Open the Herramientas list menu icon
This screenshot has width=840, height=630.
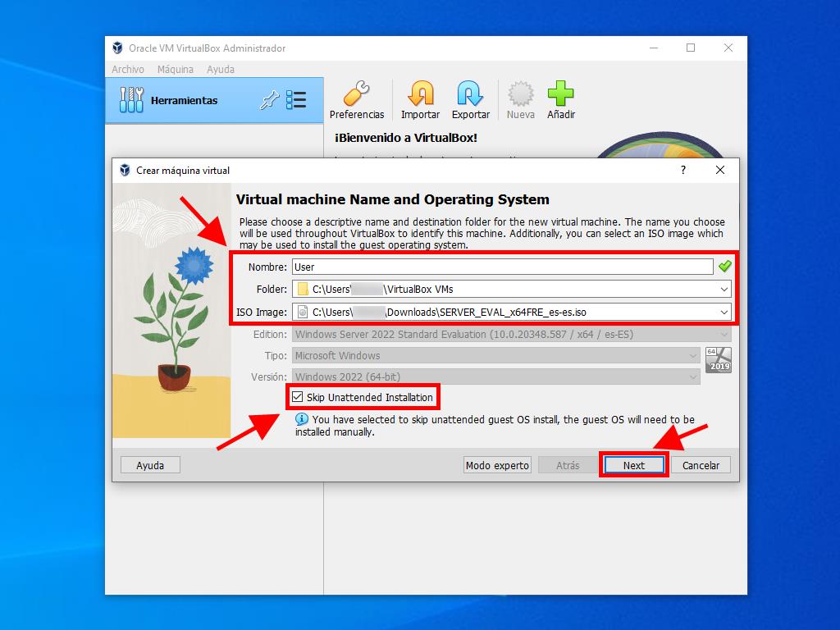click(296, 100)
